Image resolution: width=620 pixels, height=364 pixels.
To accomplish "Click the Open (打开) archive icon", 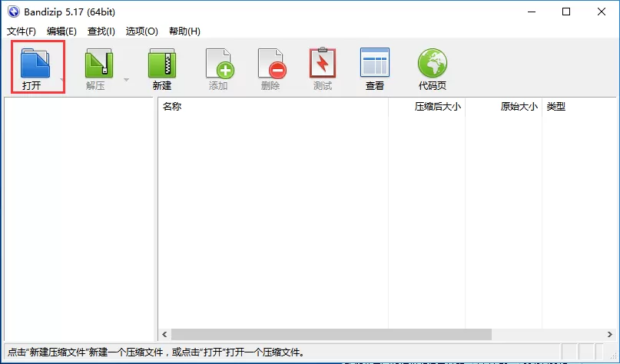I will pyautogui.click(x=35, y=63).
